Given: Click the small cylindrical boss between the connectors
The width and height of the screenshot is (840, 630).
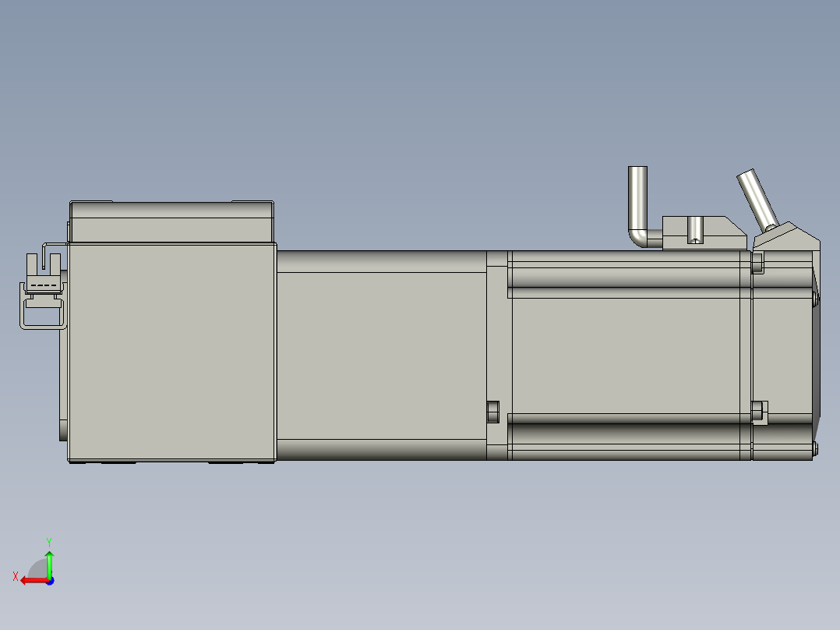Looking at the screenshot, I should pos(695,228).
